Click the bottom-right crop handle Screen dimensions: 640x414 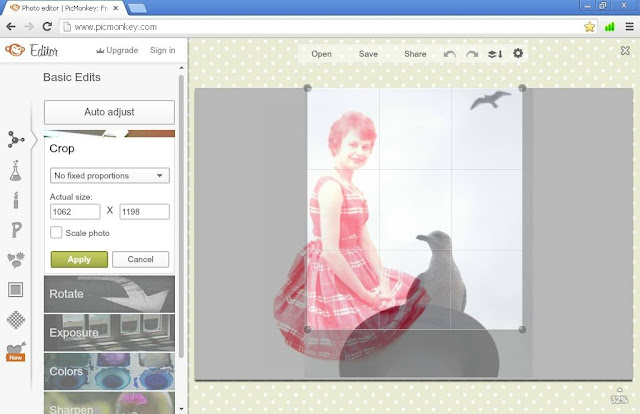[x=522, y=329]
